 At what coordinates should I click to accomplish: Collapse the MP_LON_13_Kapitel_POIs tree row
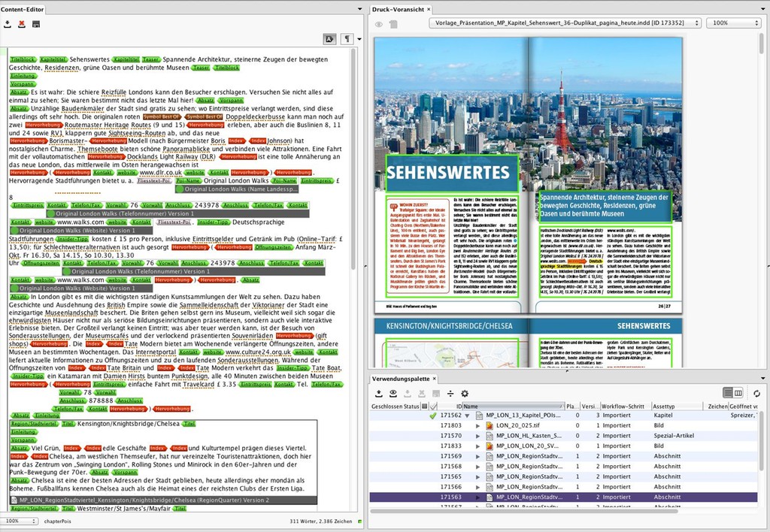467,416
